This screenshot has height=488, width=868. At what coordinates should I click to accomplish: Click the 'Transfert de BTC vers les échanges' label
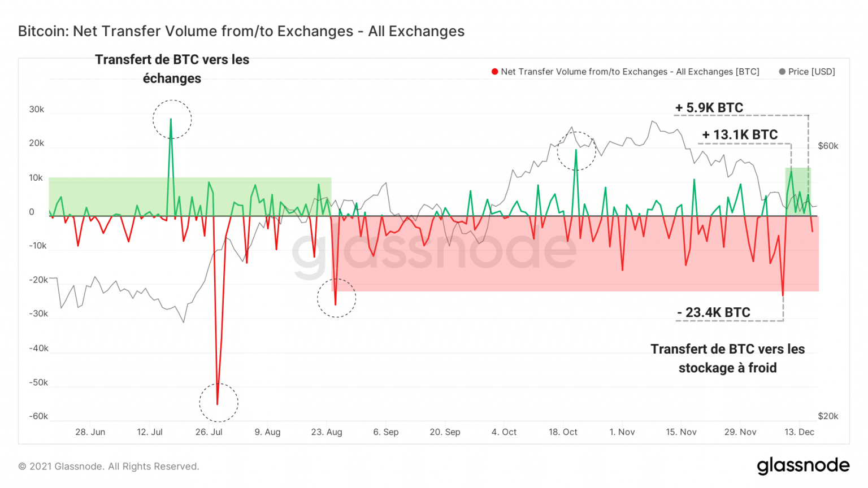(x=172, y=69)
